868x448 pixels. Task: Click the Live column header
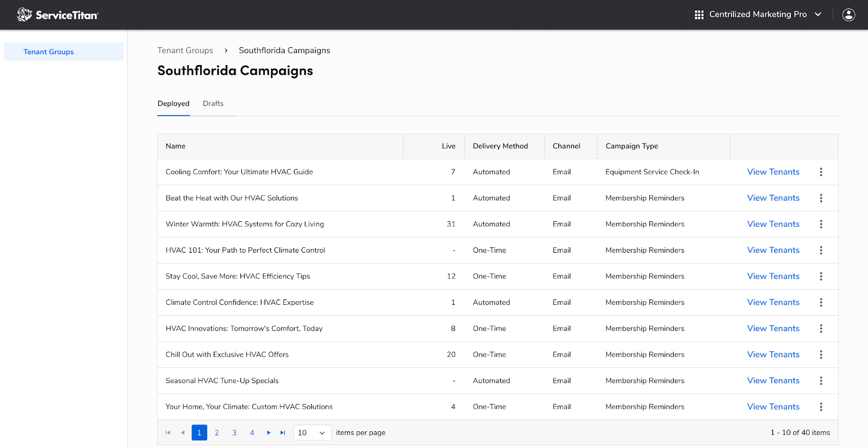tap(434, 146)
